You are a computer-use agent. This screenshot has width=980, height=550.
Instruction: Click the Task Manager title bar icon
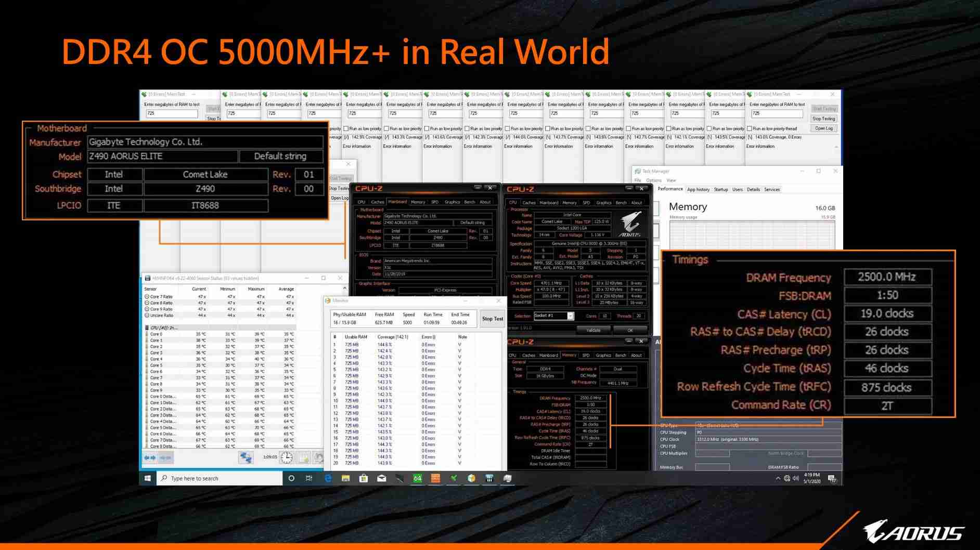click(x=637, y=171)
